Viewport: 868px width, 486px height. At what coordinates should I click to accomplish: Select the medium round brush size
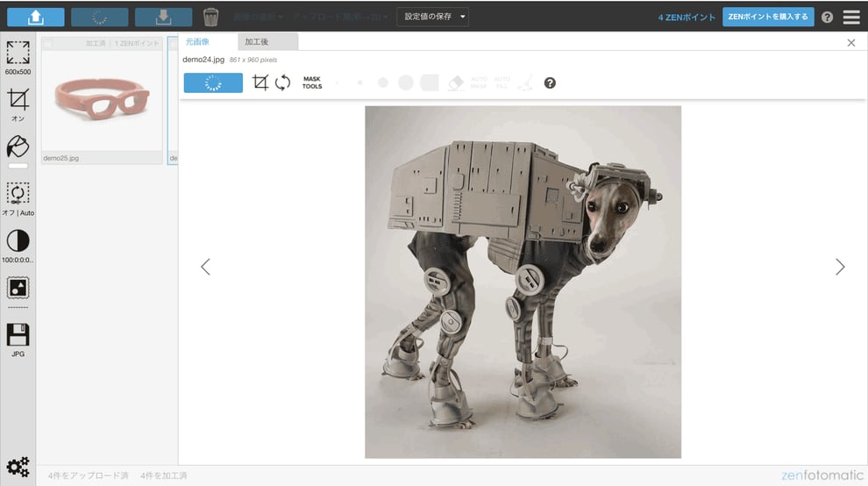(x=382, y=83)
